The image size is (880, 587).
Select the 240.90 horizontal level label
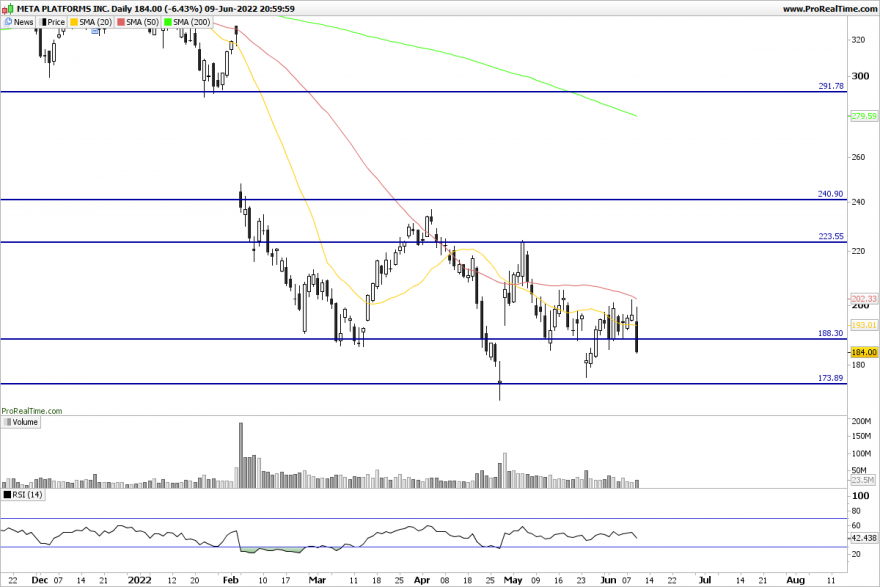(831, 194)
